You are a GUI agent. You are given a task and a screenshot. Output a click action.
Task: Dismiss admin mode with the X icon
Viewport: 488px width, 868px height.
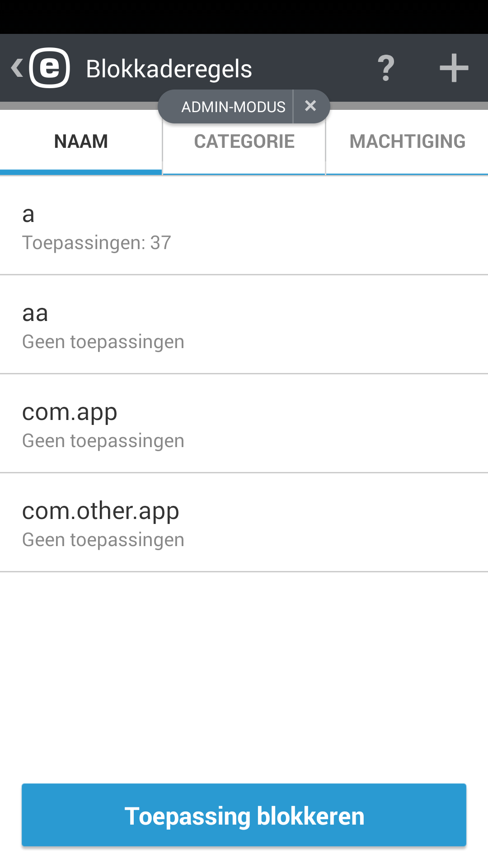[311, 106]
